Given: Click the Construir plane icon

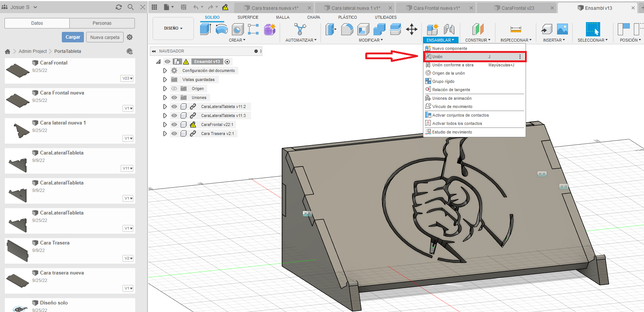Looking at the screenshot, I should point(478,29).
